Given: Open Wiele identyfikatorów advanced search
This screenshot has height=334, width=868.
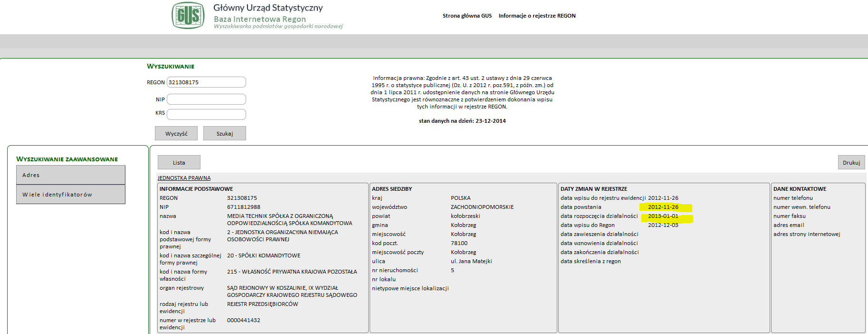Looking at the screenshot, I should (71, 195).
